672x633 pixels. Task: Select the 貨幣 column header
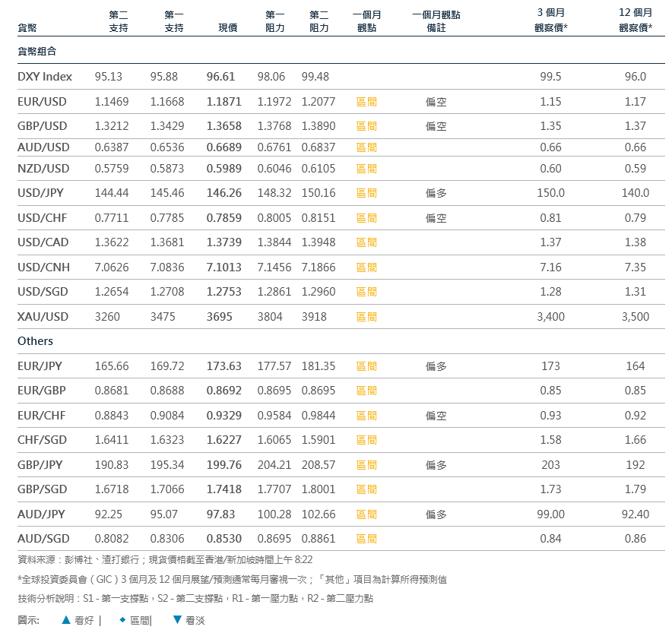[27, 28]
